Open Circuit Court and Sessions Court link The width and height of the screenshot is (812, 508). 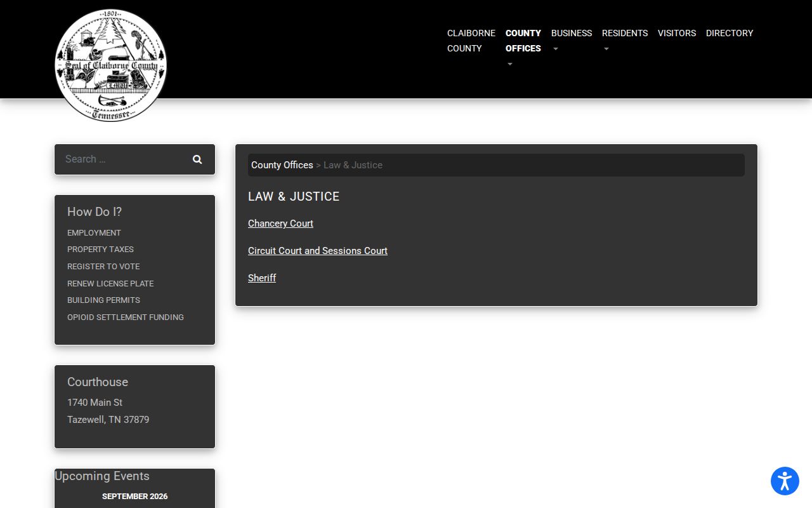pyautogui.click(x=318, y=251)
